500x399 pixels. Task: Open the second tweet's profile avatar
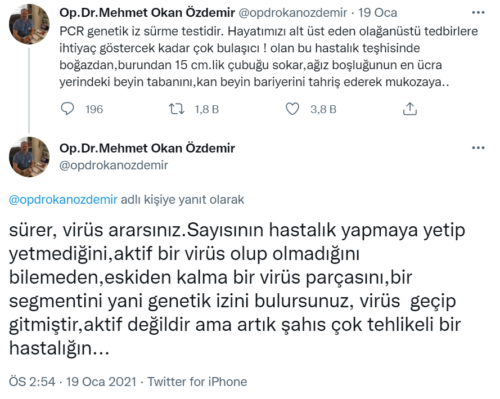pos(29,157)
